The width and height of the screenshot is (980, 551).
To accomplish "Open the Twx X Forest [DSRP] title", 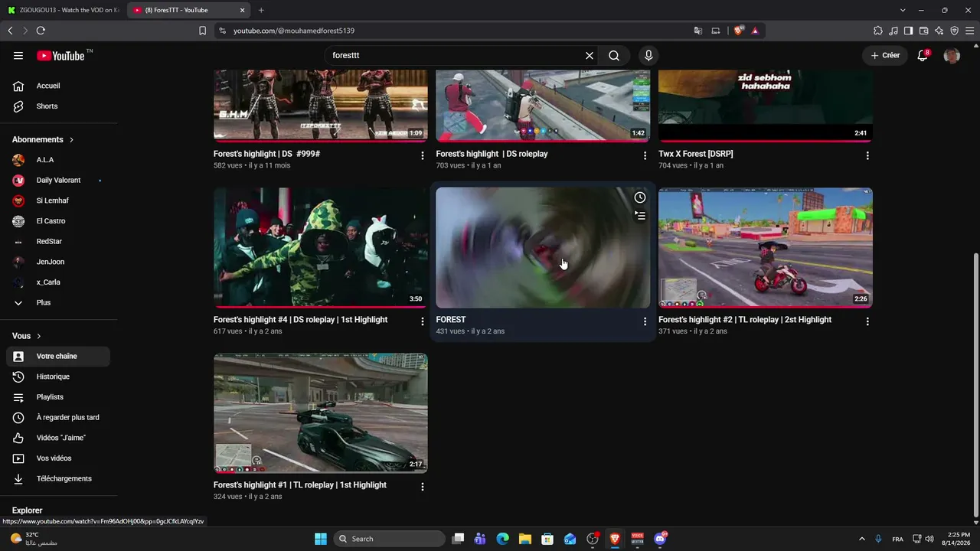I will click(x=696, y=154).
